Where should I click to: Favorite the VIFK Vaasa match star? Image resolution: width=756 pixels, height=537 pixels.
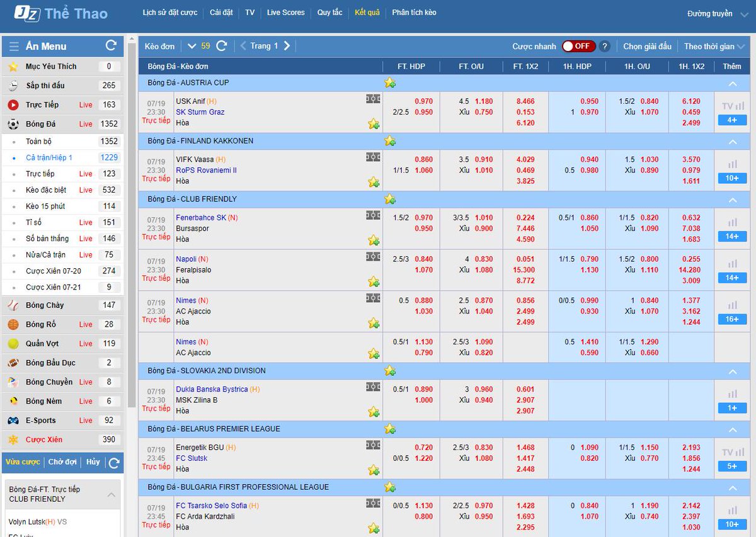374,182
